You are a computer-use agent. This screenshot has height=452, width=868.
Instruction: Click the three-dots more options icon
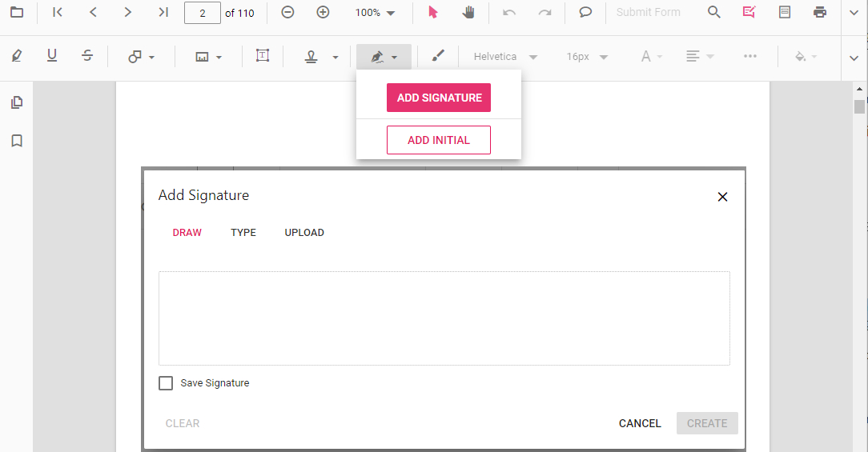[x=750, y=56]
